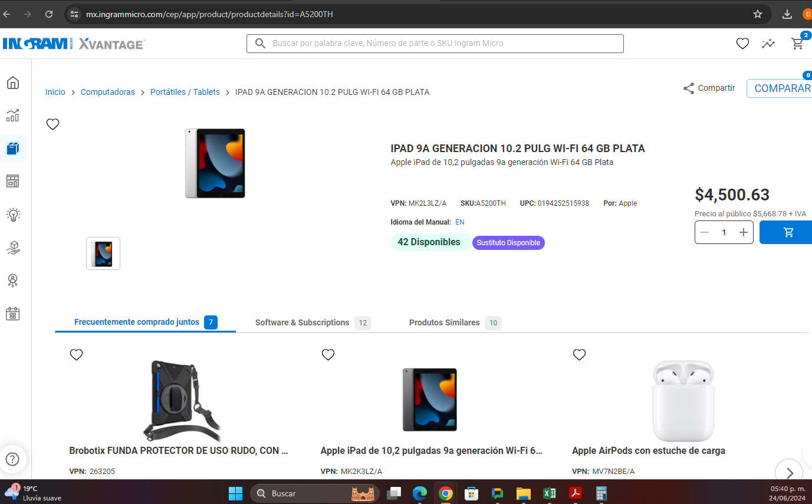
Task: Select Frecuentemente comprado juntos tab
Action: [x=146, y=322]
